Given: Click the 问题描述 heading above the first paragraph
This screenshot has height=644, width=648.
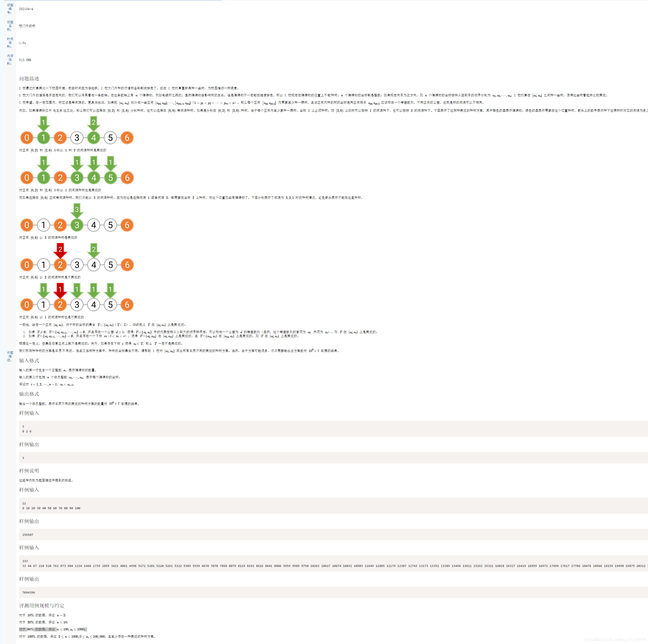Looking at the screenshot, I should click(29, 78).
